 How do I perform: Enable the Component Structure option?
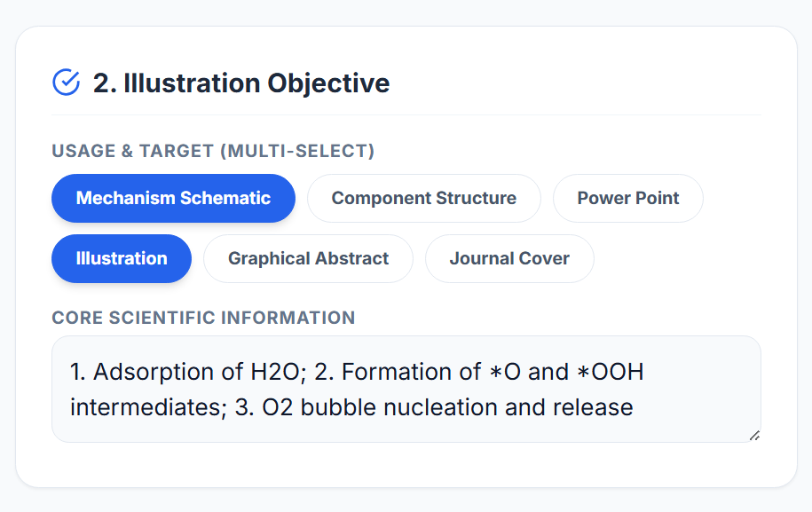(423, 198)
